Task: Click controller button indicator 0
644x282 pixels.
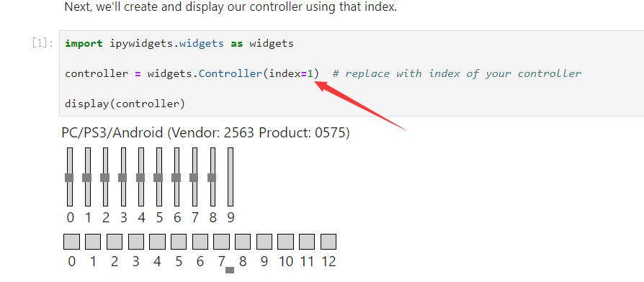Action: click(x=71, y=242)
